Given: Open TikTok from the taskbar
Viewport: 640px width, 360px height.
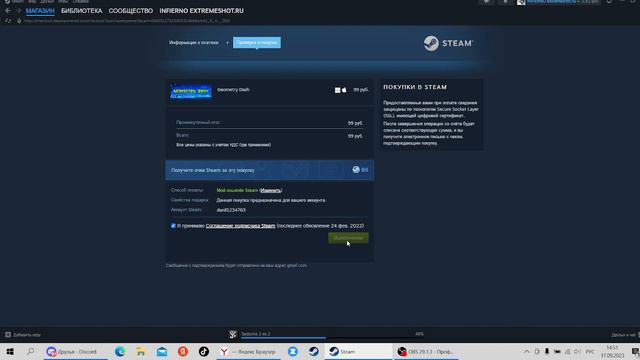Looking at the screenshot, I should [x=204, y=351].
